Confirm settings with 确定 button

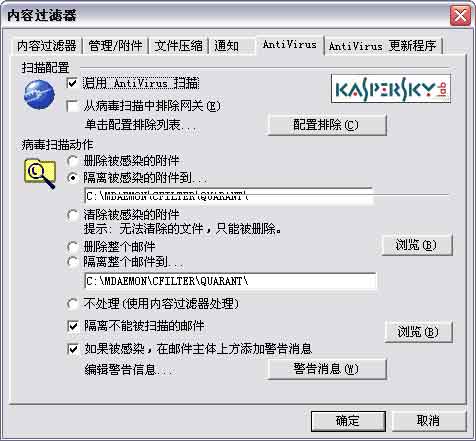pyautogui.click(x=348, y=421)
